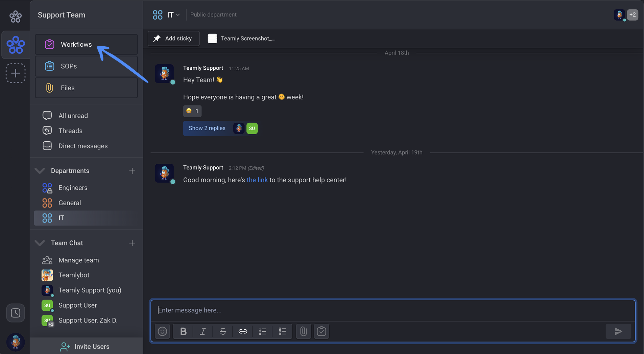This screenshot has height=354, width=644.
Task: Collapse the Team Chat section
Action: pos(40,243)
